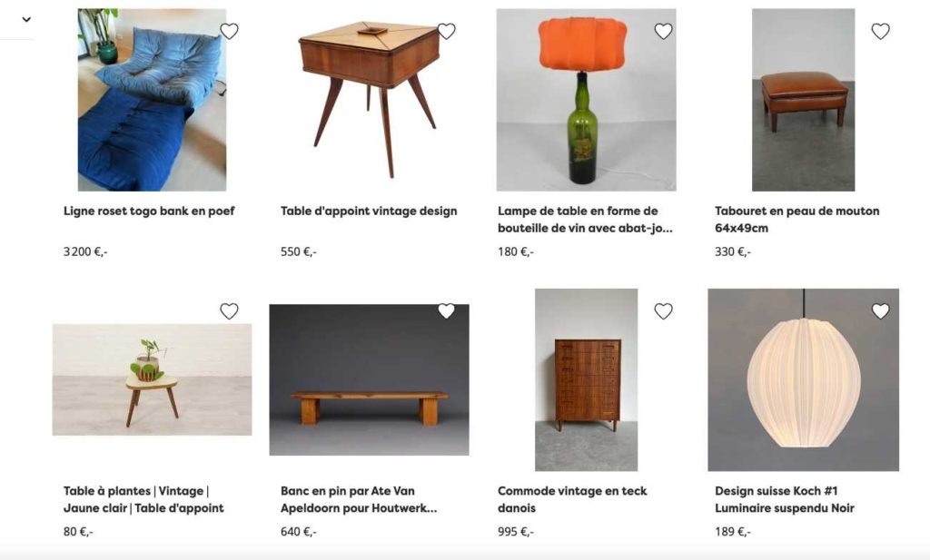This screenshot has height=560, width=930.
Task: Save the wine bottle lamp to favorites
Action: [x=663, y=31]
